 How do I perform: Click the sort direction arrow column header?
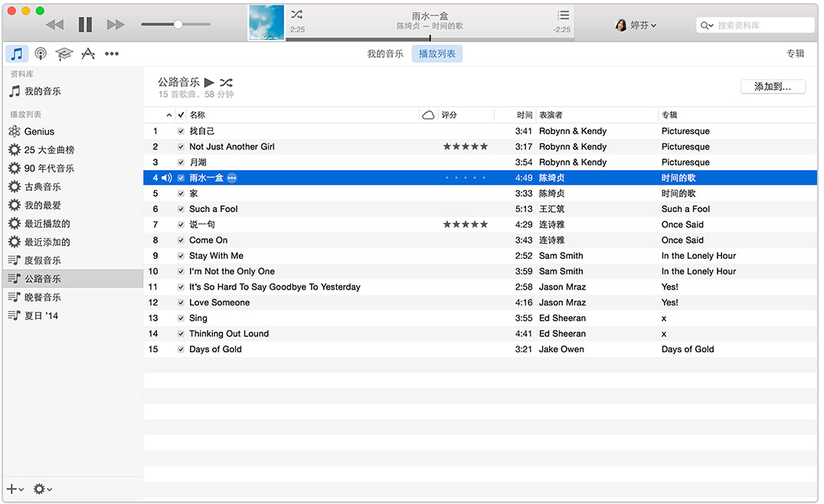tap(168, 115)
